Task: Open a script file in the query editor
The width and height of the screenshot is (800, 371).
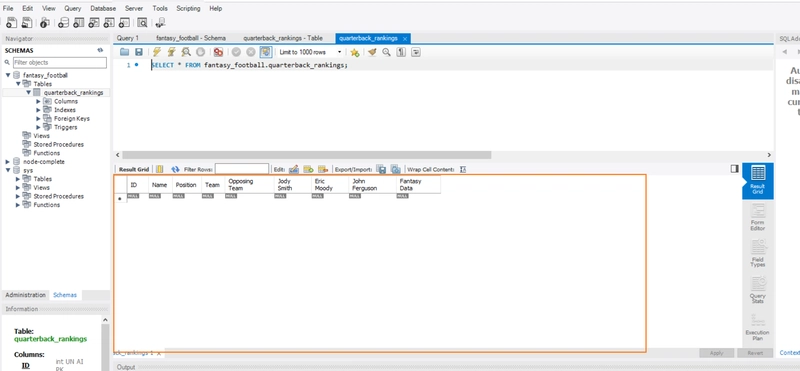Action: 124,52
